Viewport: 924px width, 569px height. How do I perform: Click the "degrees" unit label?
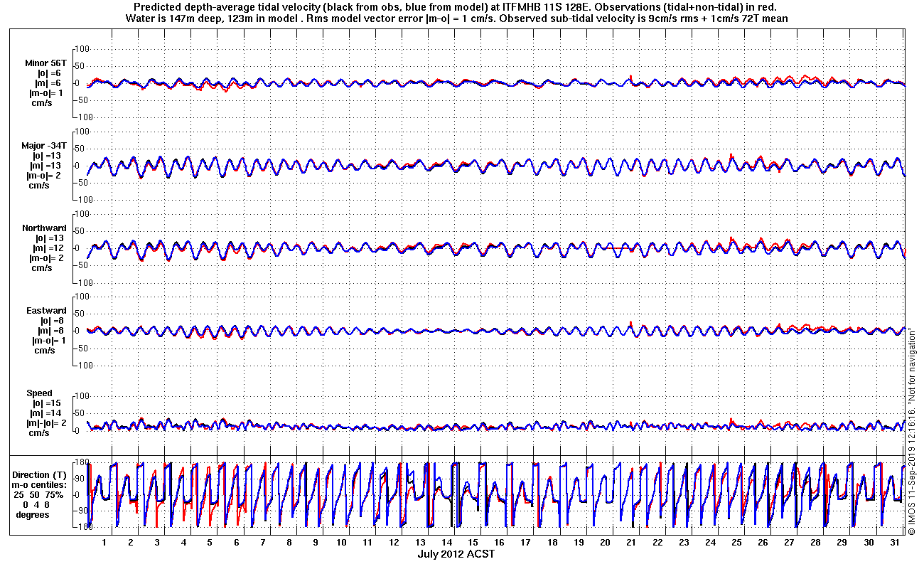(x=32, y=514)
